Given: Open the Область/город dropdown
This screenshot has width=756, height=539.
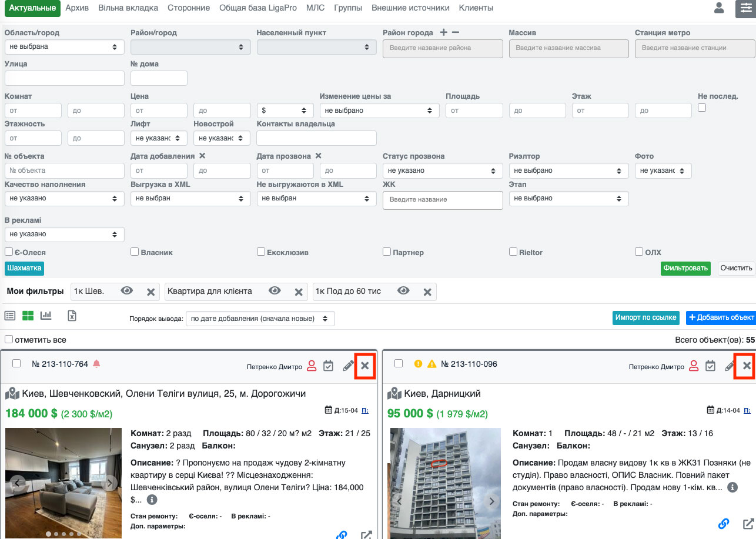Looking at the screenshot, I should coord(65,46).
